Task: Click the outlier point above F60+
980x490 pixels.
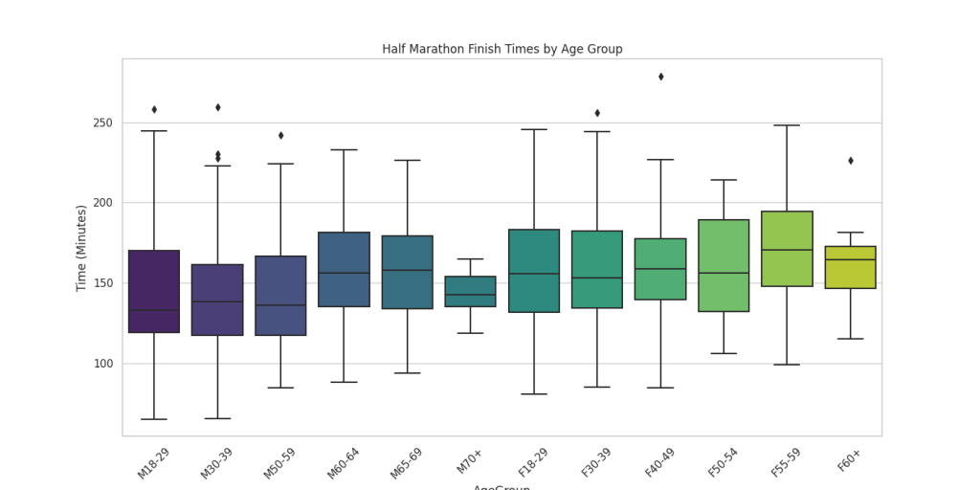Action: pos(850,161)
